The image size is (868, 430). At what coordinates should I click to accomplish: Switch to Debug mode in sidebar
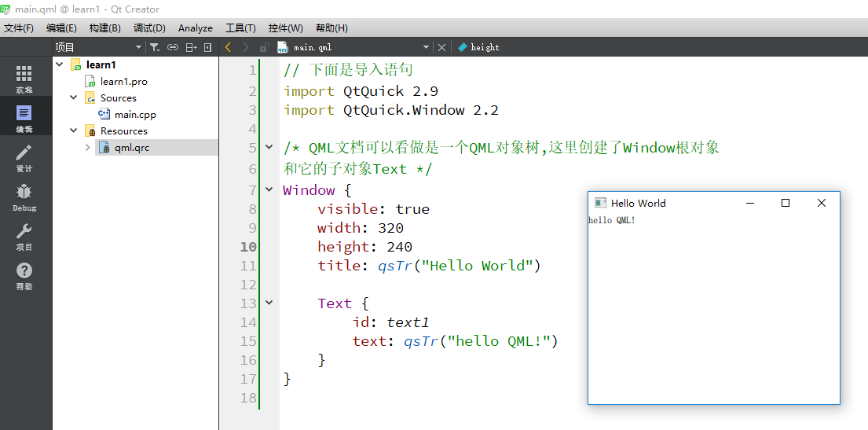coord(24,198)
